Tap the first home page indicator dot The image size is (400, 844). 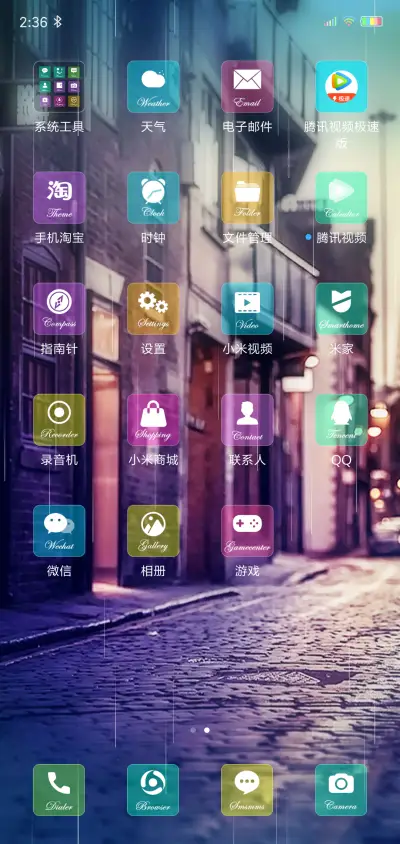pos(193,730)
